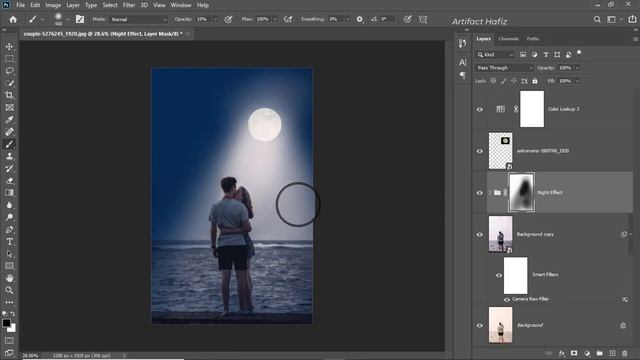
Task: Select the Clone Stamp tool
Action: coord(9,156)
